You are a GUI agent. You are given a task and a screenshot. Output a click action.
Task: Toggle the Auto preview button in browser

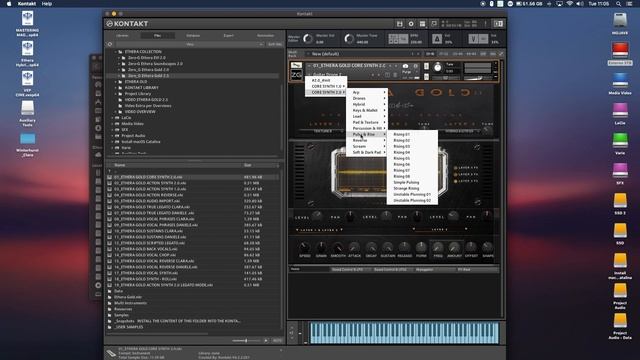pyautogui.click(x=277, y=340)
